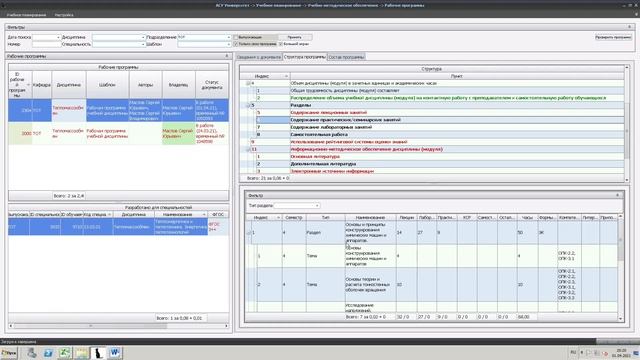The height and width of the screenshot is (360, 640).
Task: Click the Семестр column header
Action: 293,218
